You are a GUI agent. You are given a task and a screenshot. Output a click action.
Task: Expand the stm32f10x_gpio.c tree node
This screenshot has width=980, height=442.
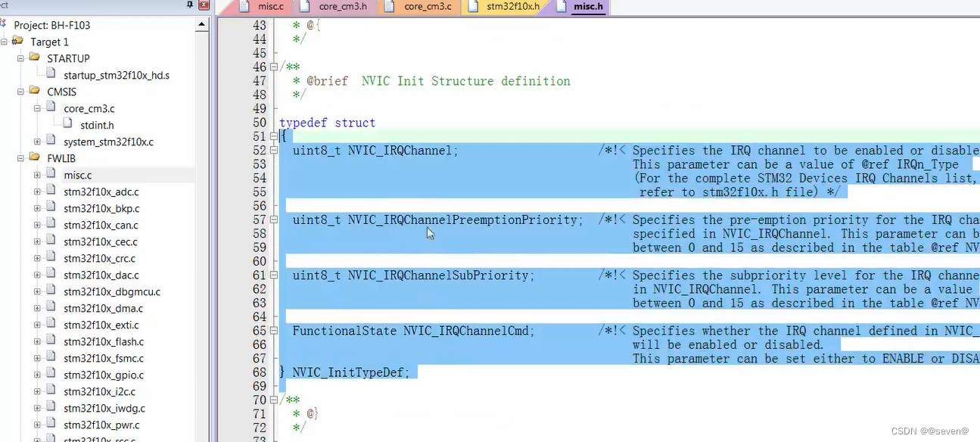(36, 375)
